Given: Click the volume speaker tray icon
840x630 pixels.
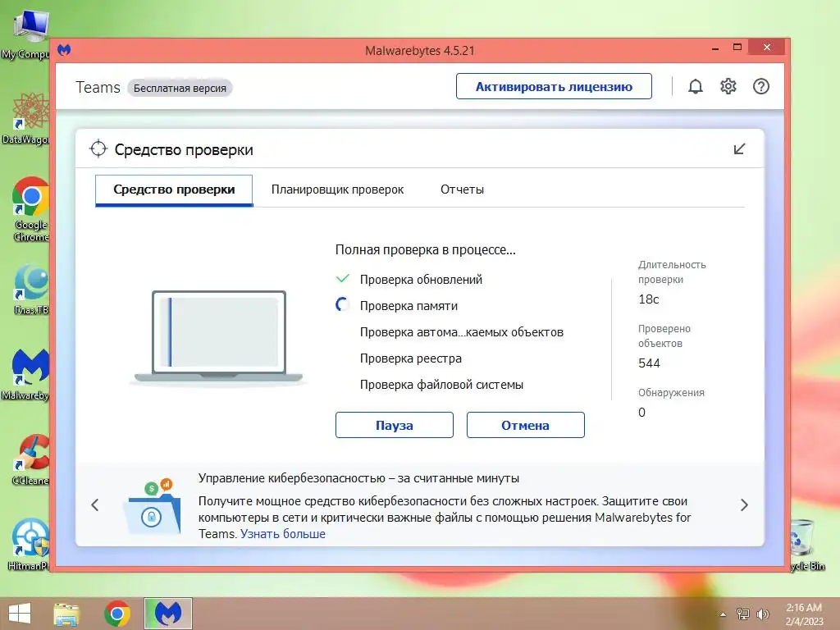Looking at the screenshot, I should point(762,614).
